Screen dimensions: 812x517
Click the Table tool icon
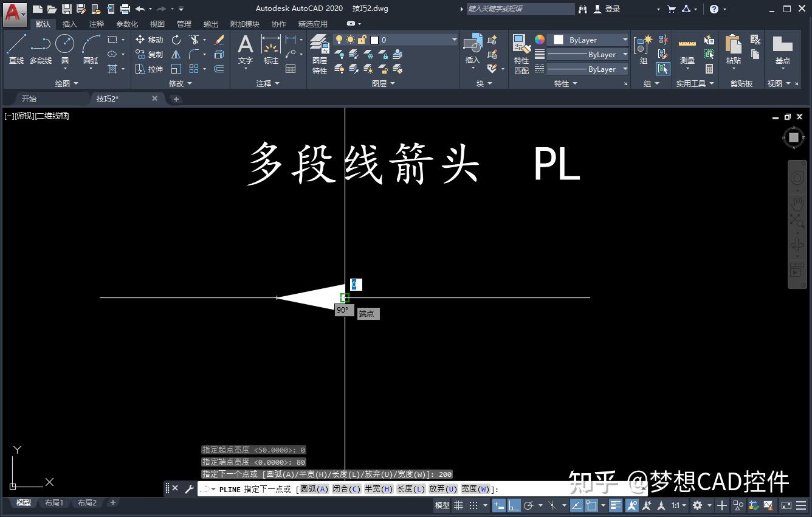[291, 69]
